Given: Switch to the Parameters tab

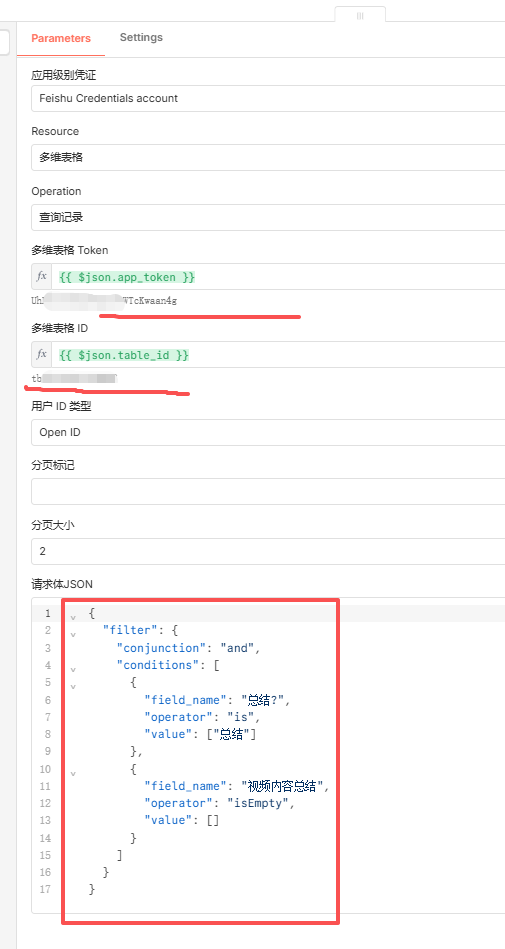Looking at the screenshot, I should coord(61,38).
